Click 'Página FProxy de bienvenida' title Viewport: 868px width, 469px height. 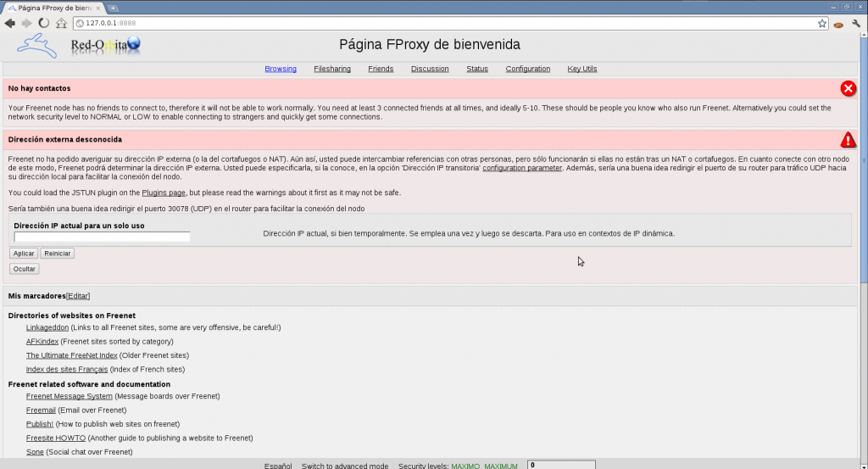[x=430, y=44]
